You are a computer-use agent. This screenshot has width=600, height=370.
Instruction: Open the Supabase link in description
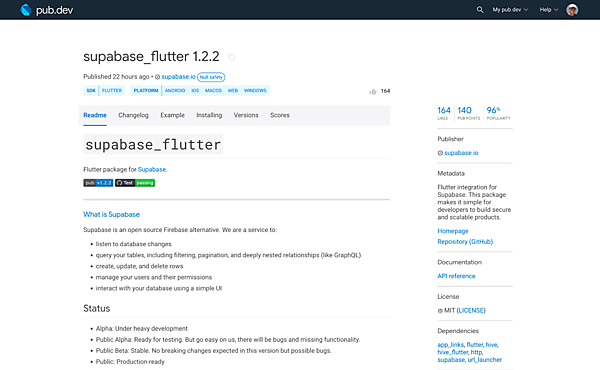152,170
